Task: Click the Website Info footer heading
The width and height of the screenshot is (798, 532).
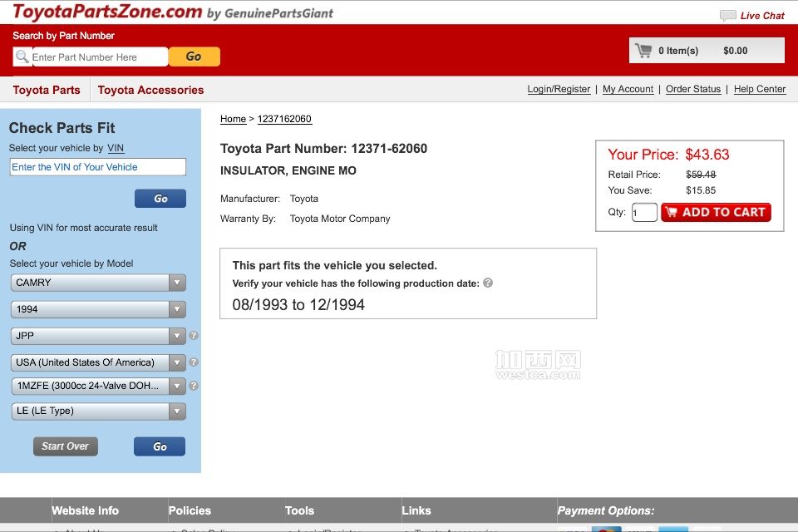Action: pos(85,510)
